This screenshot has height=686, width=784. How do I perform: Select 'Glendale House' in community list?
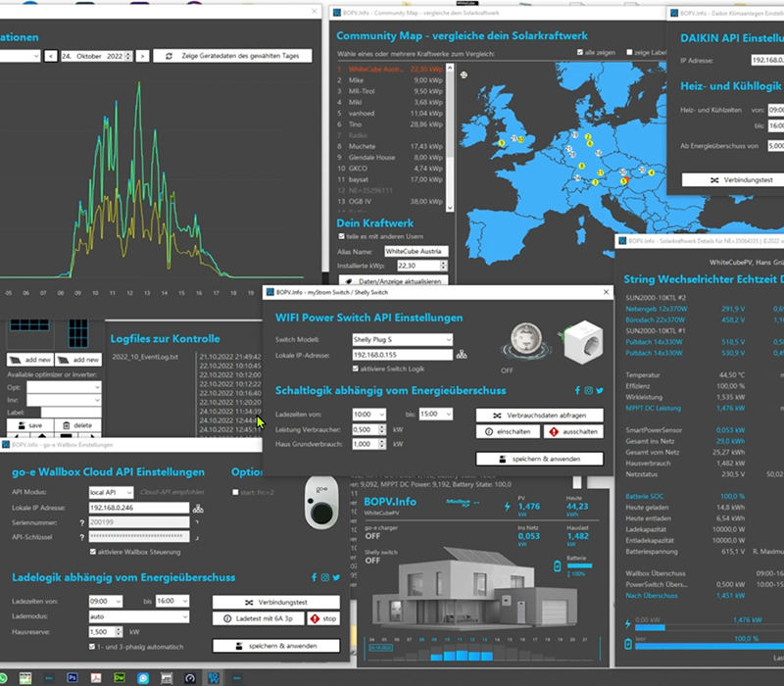pyautogui.click(x=390, y=157)
